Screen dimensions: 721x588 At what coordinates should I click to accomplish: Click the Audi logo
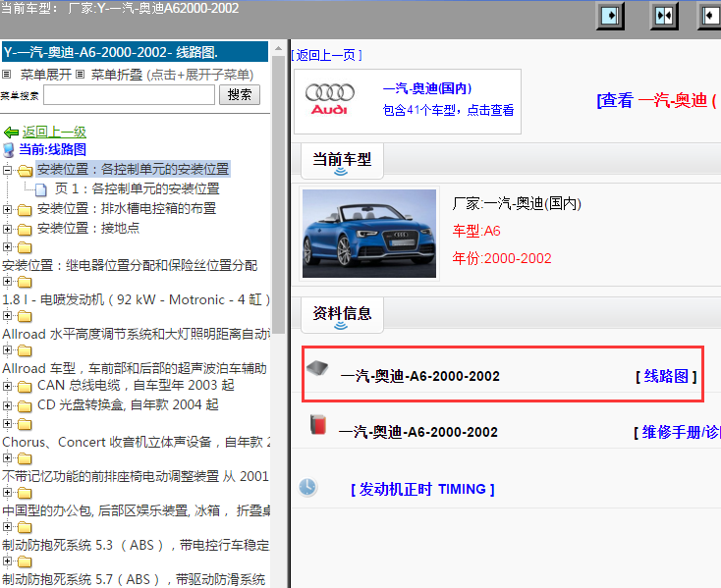pos(330,99)
